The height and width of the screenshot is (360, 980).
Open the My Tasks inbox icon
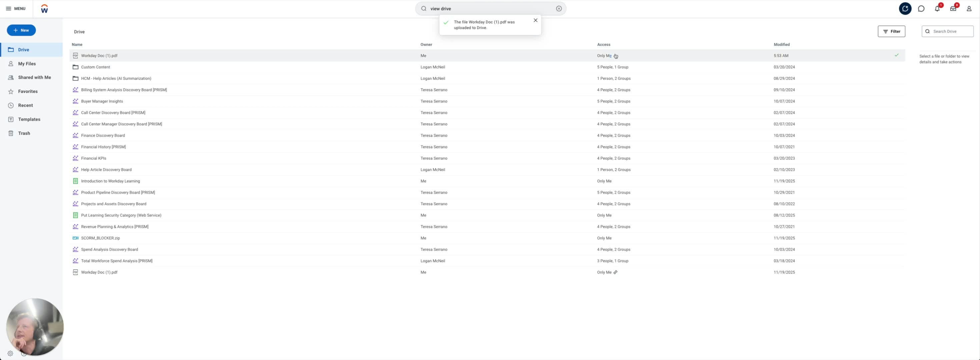coord(953,8)
